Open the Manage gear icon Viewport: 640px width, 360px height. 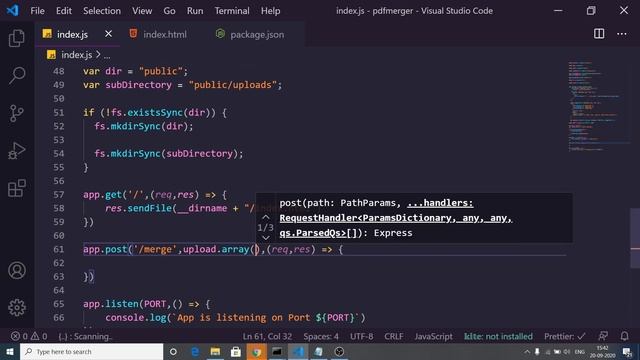[x=17, y=307]
